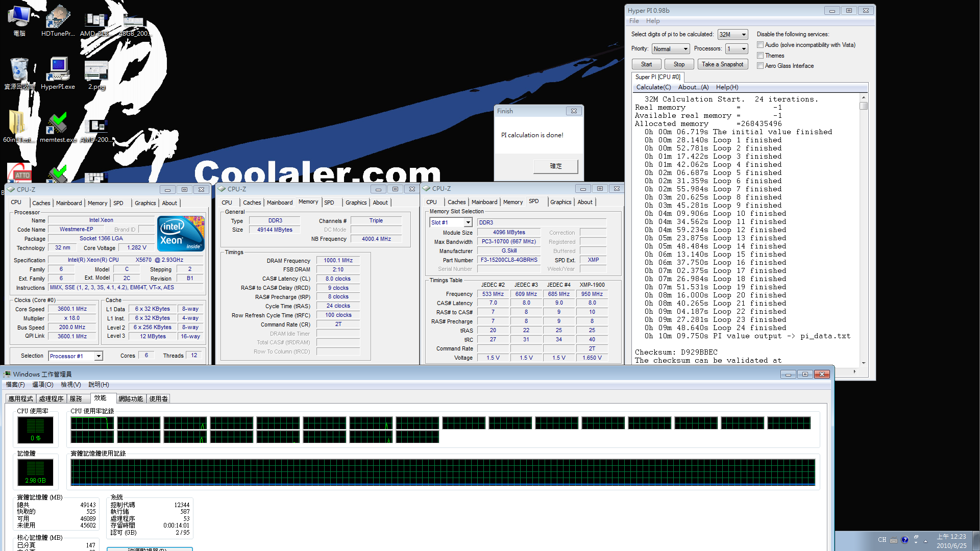The height and width of the screenshot is (551, 980).
Task: Close the Finish dialog with X button
Action: [574, 111]
